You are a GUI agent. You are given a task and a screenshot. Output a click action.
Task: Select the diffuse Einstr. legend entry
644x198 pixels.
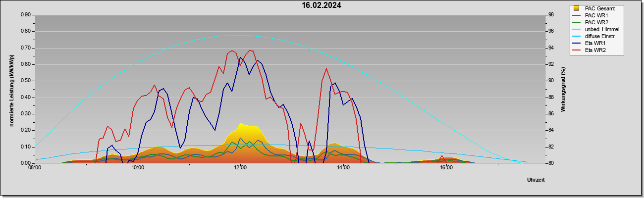pos(594,37)
